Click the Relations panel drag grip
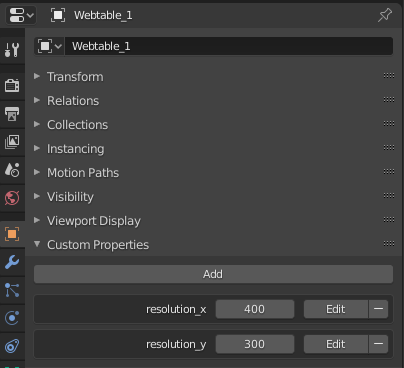 (389, 100)
